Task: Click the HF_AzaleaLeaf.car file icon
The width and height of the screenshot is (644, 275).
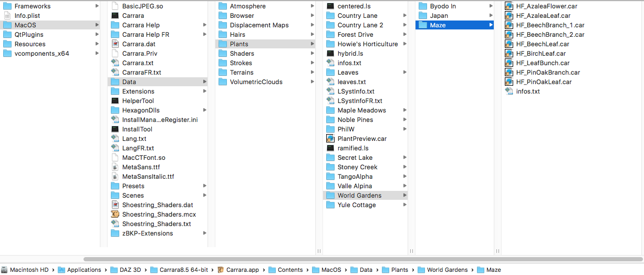Action: pyautogui.click(x=508, y=16)
